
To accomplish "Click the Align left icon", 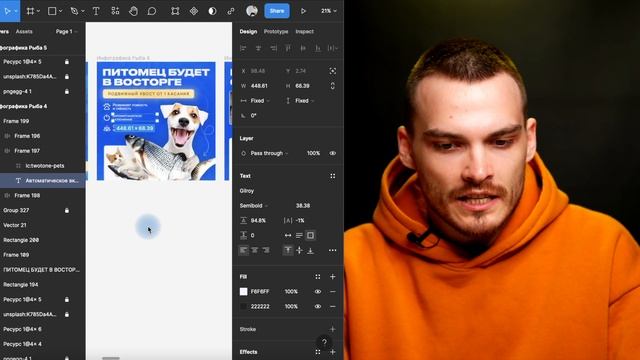I will (x=243, y=48).
